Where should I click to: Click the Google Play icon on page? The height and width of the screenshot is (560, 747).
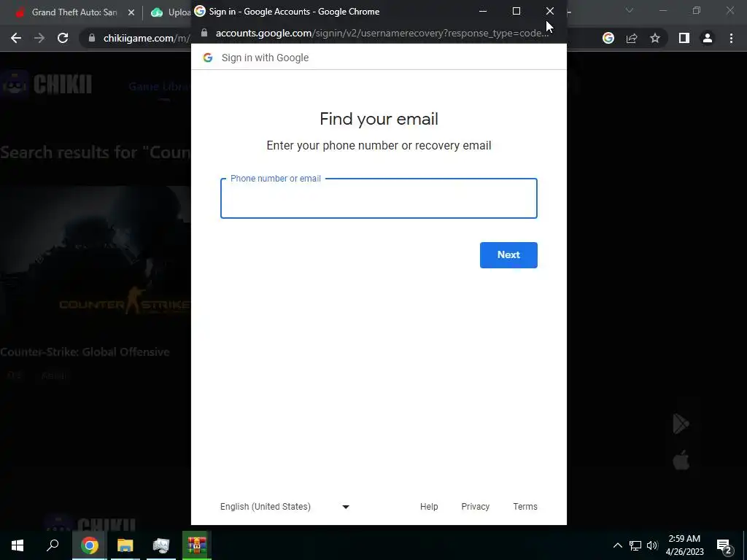click(681, 424)
